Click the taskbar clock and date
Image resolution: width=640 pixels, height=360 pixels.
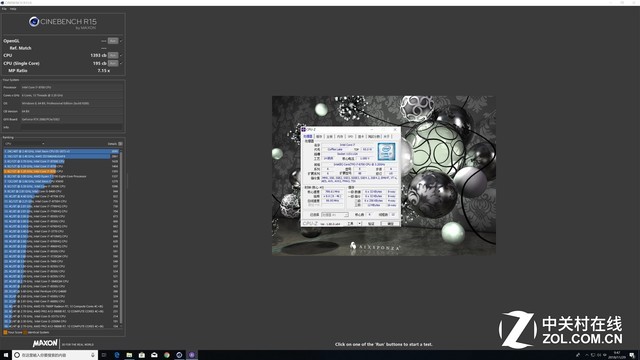[617, 355]
